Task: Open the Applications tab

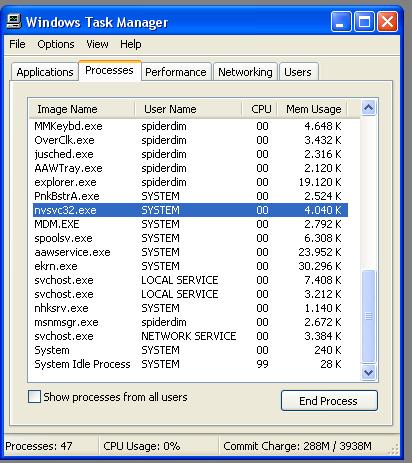Action: coord(45,72)
